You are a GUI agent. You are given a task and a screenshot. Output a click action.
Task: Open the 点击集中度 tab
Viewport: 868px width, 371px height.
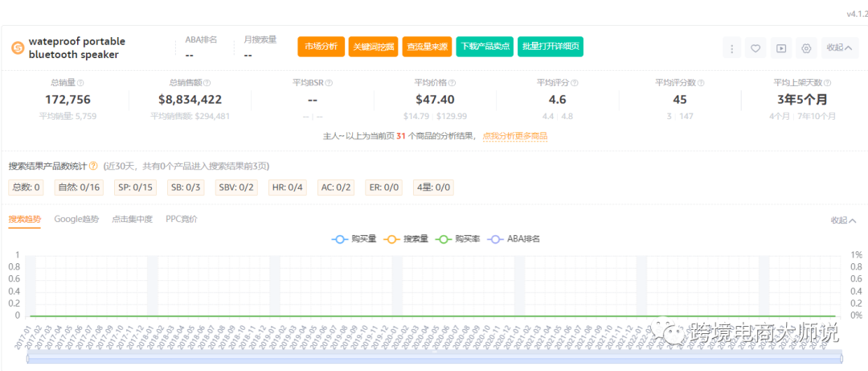132,219
